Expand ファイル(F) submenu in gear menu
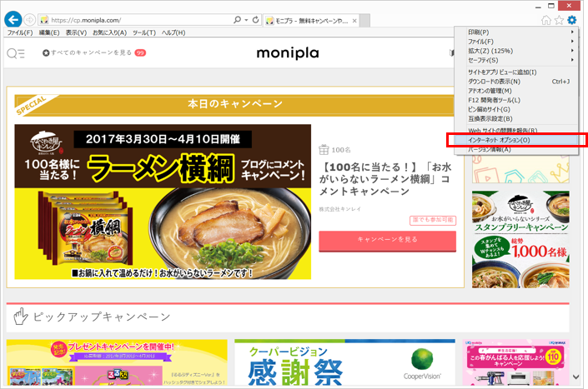The image size is (588, 389). coord(516,42)
